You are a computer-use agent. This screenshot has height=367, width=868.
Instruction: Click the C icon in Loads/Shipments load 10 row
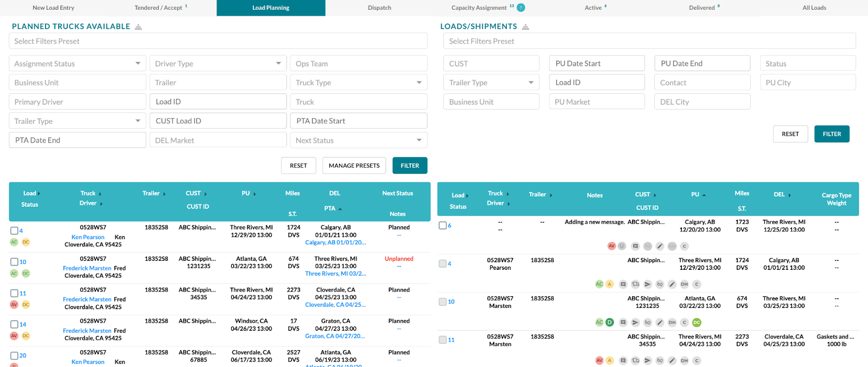(x=684, y=322)
